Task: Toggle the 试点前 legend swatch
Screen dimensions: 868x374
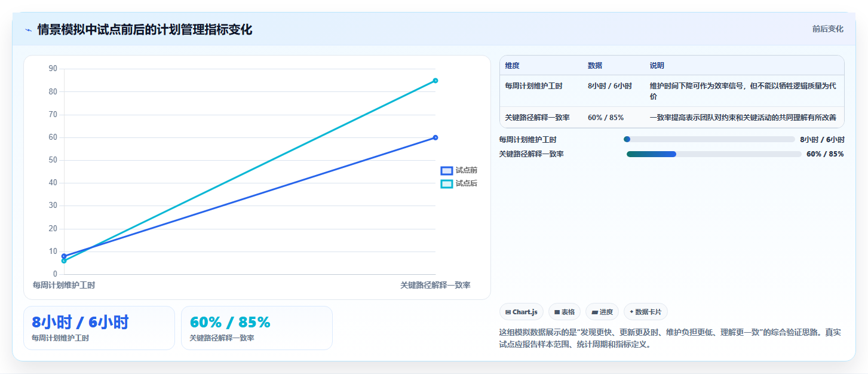Action: coord(447,170)
